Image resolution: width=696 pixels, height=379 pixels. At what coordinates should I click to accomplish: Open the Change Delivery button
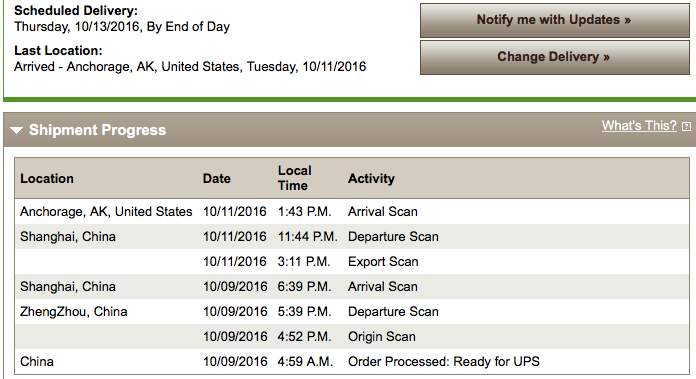(x=554, y=57)
